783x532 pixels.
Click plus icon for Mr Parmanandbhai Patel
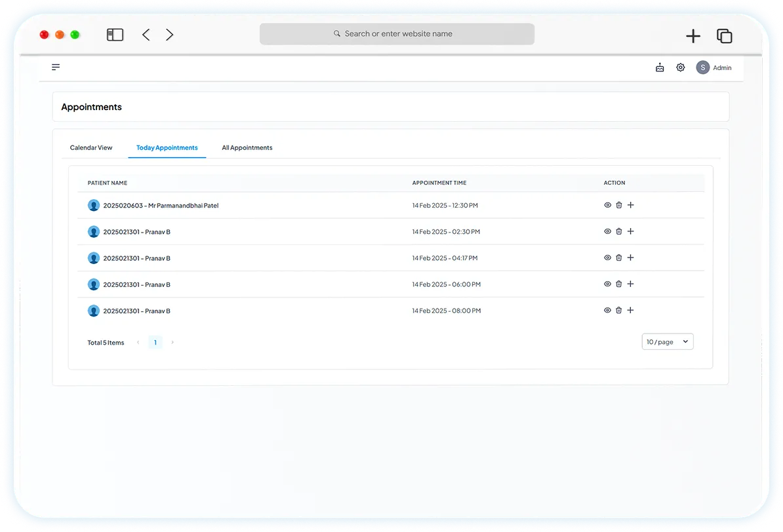(631, 205)
